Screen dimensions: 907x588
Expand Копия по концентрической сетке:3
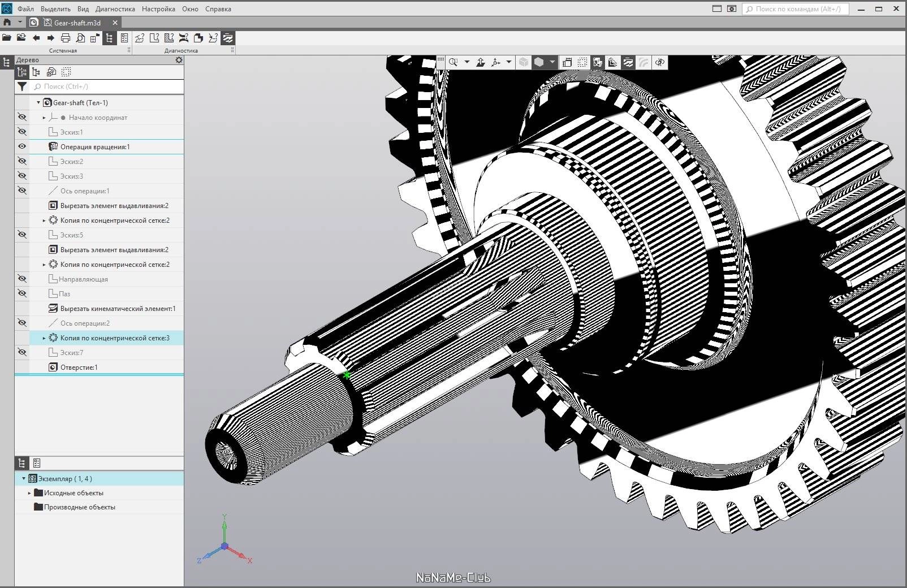point(44,338)
